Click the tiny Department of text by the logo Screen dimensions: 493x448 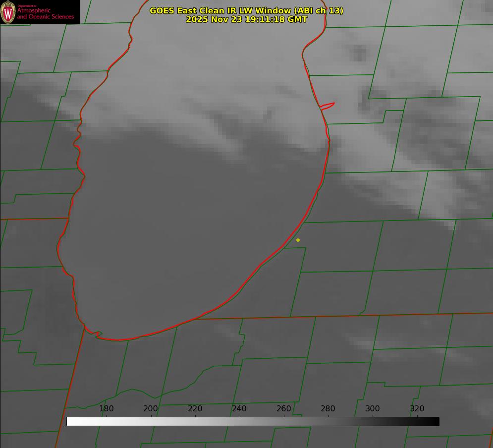click(x=27, y=5)
